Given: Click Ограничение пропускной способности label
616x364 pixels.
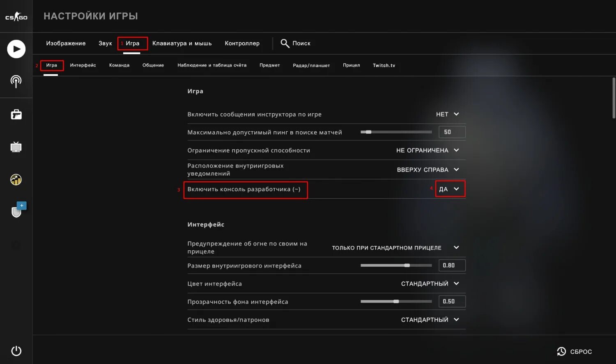Looking at the screenshot, I should [248, 150].
